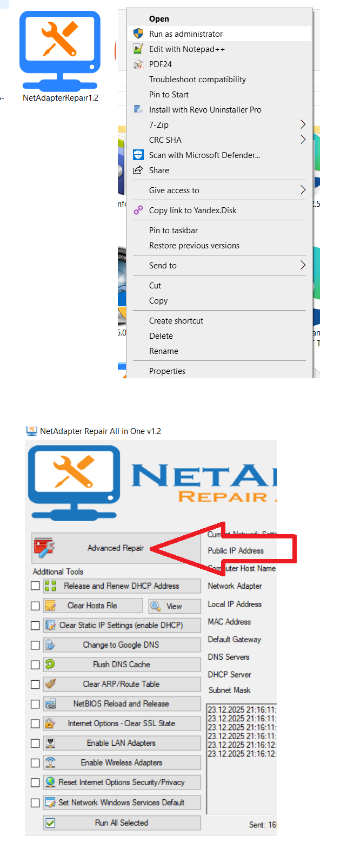This screenshot has height=868, width=347.
Task: Click the Advanced Repair toolbox icon
Action: coord(45,548)
